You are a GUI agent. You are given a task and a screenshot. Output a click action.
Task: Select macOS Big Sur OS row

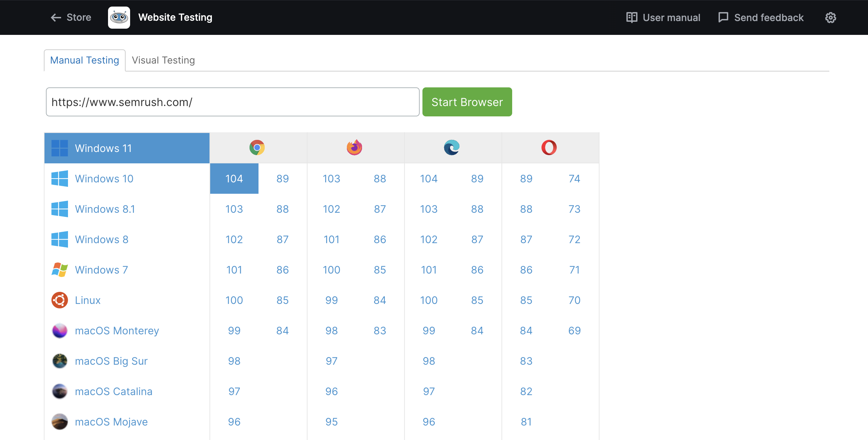[x=126, y=361]
